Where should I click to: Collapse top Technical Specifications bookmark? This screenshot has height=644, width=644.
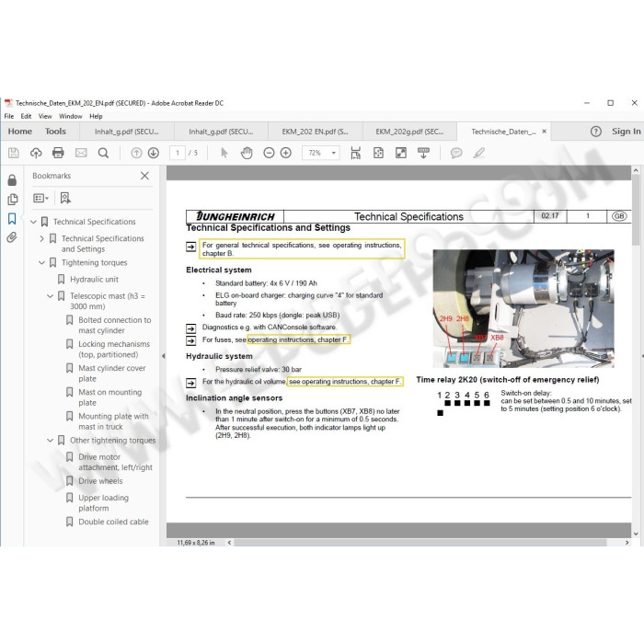coord(34,223)
